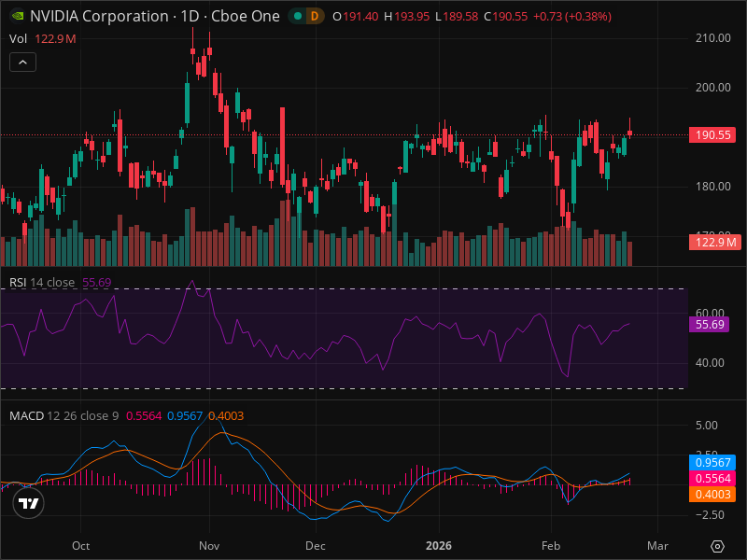Click the C 190.55 close value

(505, 17)
